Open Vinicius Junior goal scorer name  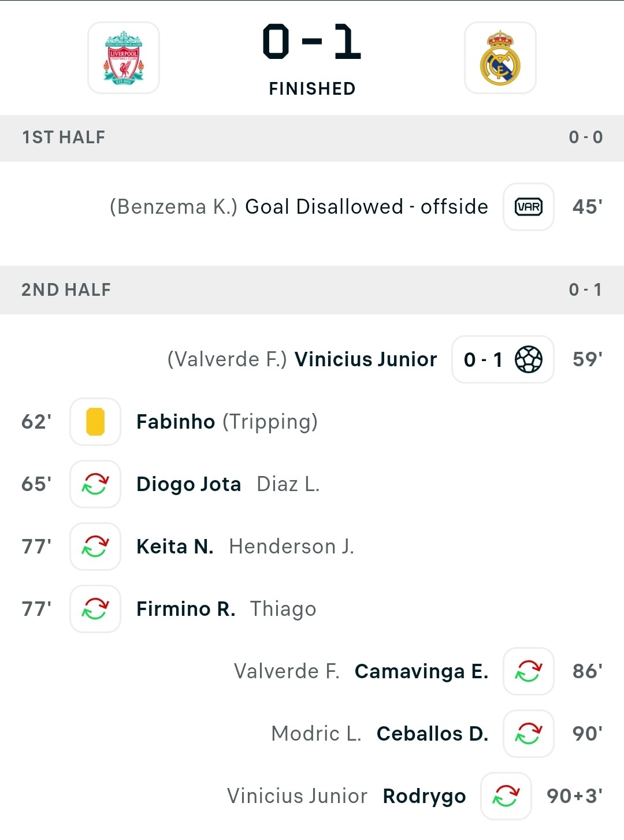pyautogui.click(x=366, y=359)
